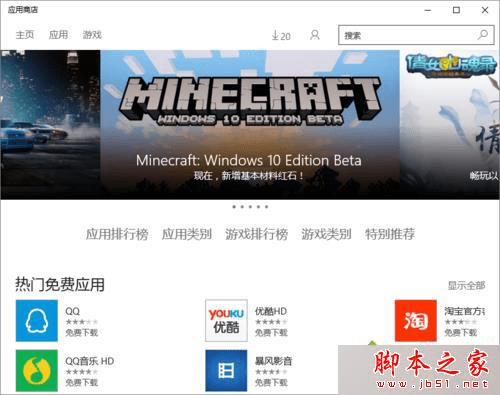
Task: Switch to the 应用 tab
Action: coord(58,35)
